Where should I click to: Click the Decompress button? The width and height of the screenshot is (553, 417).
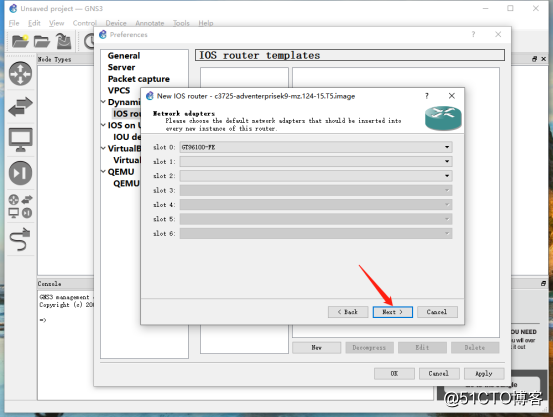[x=369, y=348]
